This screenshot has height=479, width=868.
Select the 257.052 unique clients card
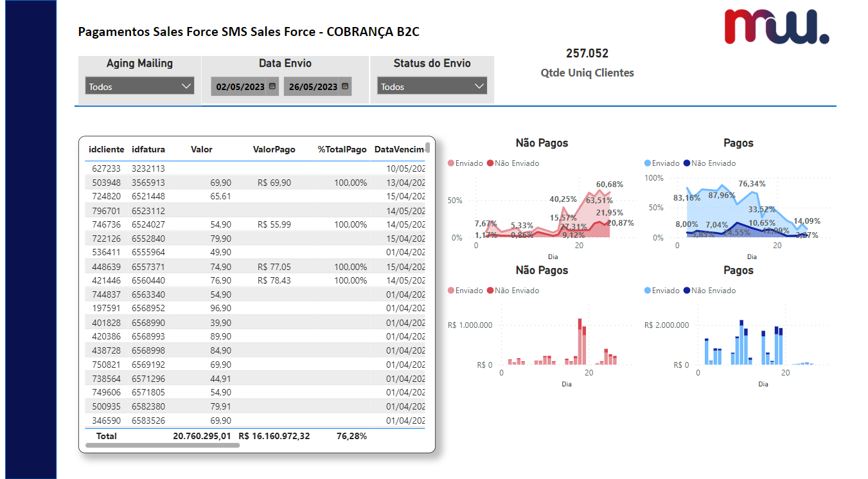pyautogui.click(x=587, y=62)
